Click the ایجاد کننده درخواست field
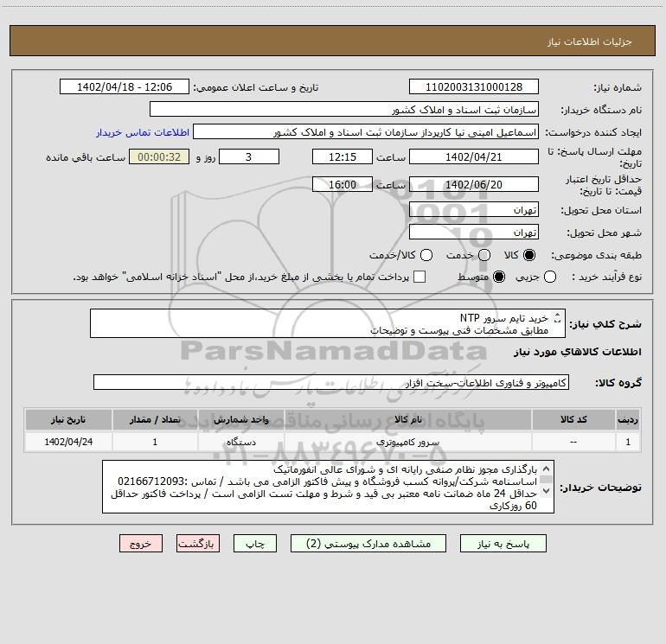Viewport: 666px width, 644px height. click(x=366, y=131)
